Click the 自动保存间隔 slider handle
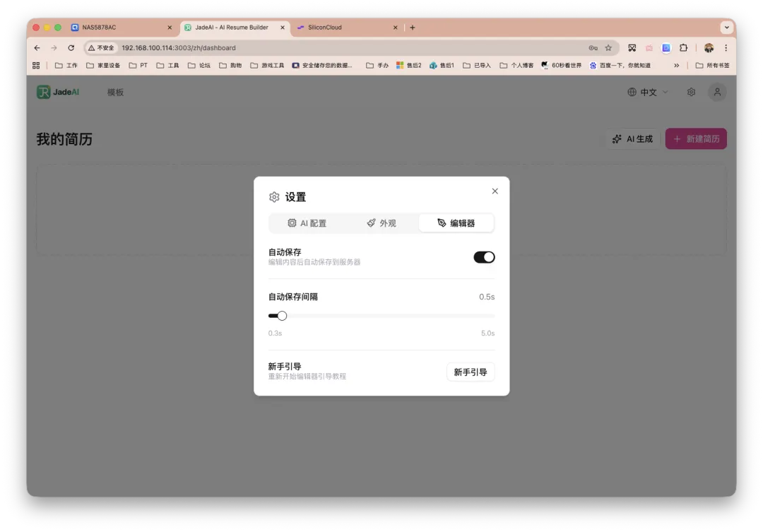 click(282, 316)
